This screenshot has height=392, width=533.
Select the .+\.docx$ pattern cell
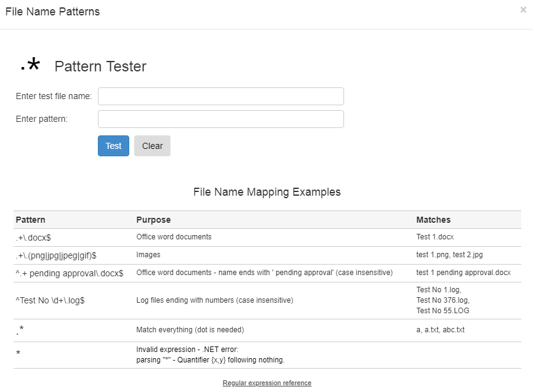[38, 238]
